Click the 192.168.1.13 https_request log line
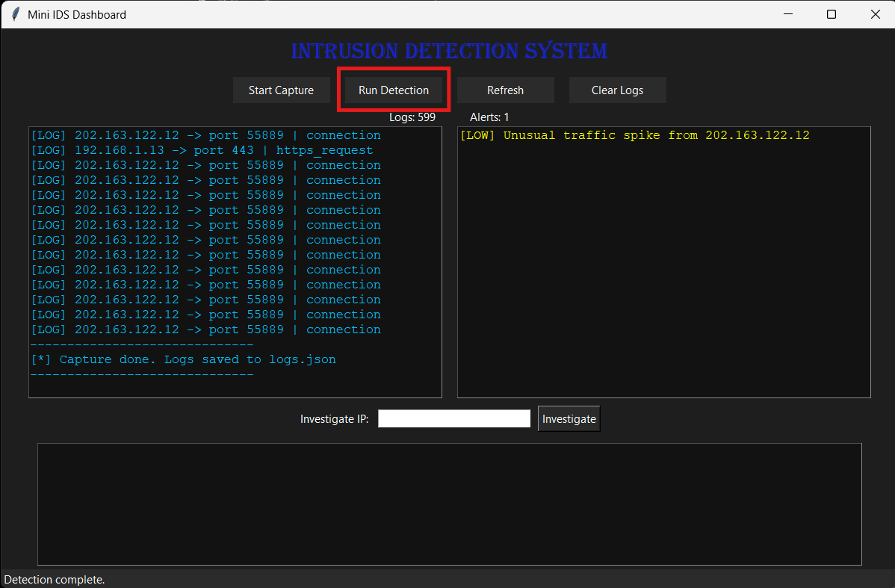895x588 pixels. pyautogui.click(x=202, y=150)
